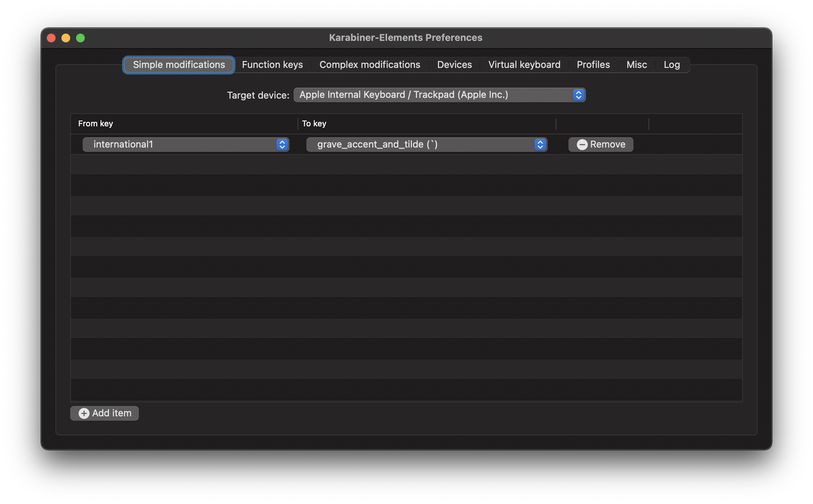Click the blue arrows beside grave_accent_and_tilde
The width and height of the screenshot is (813, 504).
(x=540, y=145)
